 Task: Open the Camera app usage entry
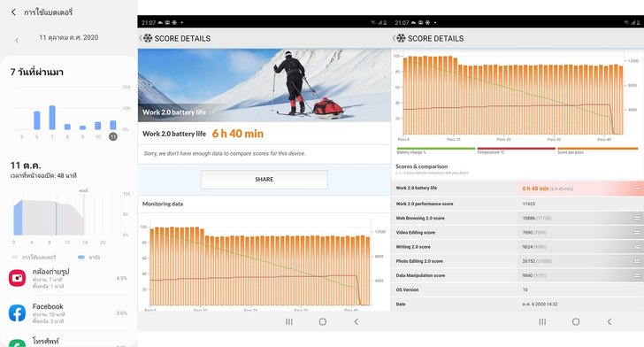point(68,278)
